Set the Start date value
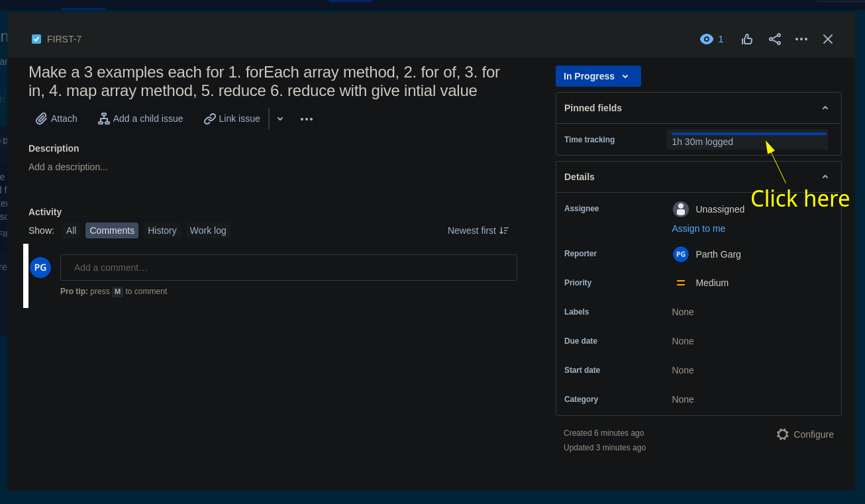 (x=683, y=370)
